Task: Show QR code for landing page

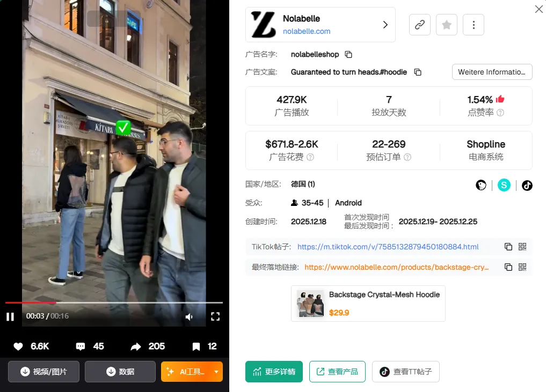Action: (522, 267)
